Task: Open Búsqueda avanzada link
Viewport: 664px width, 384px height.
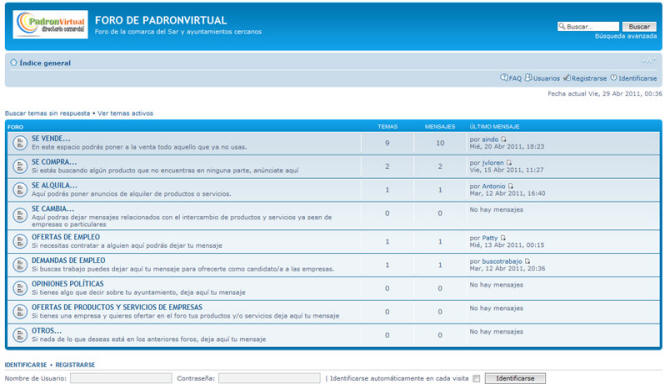Action: coord(625,36)
